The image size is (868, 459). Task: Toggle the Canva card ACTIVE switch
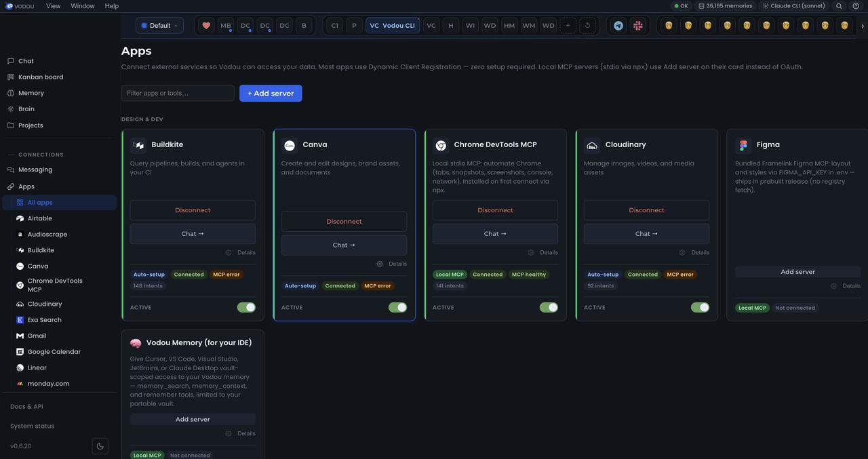(397, 308)
